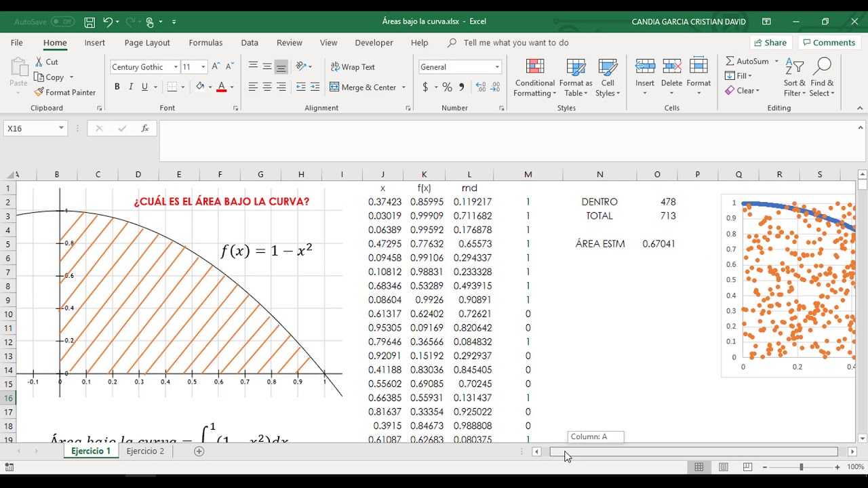
Task: Click Increase Indent icon
Action: [315, 87]
